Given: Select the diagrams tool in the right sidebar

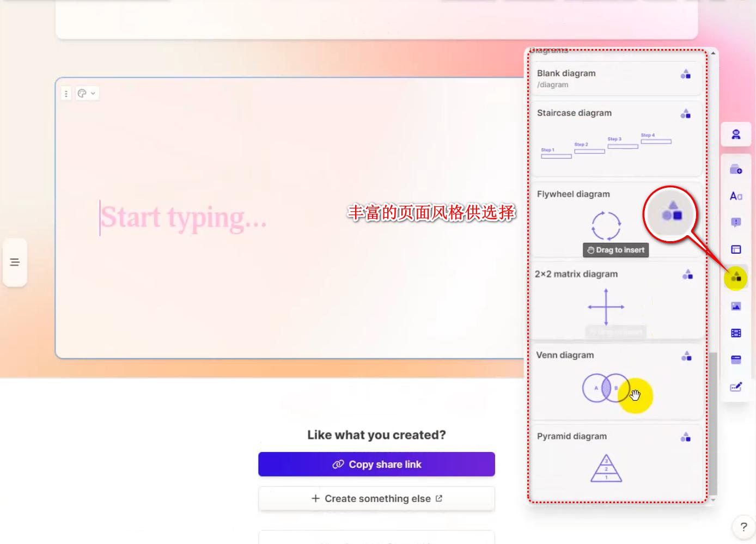Looking at the screenshot, I should [x=736, y=277].
